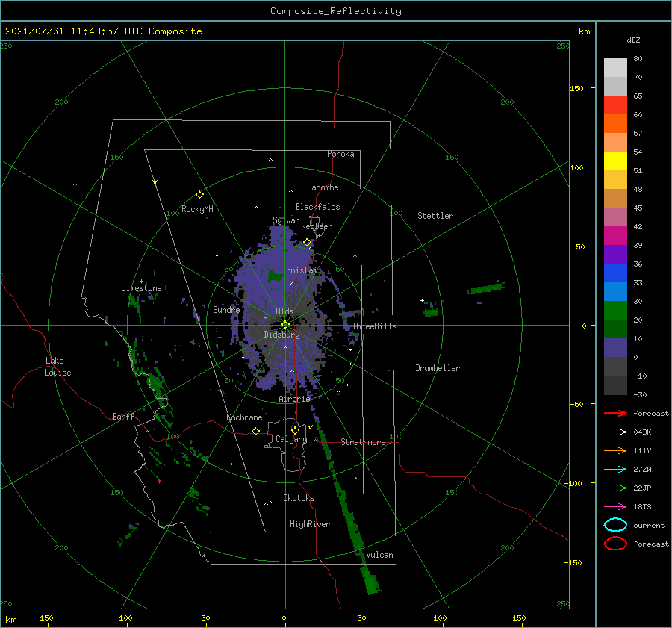672x628 pixels.
Task: Click the Strathmore town label
Action: click(363, 442)
